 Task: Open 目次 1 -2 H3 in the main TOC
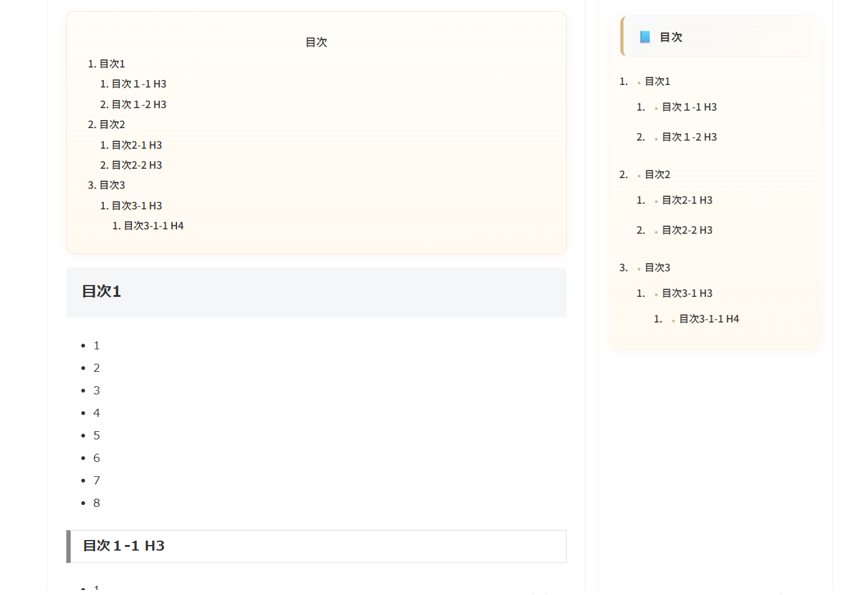pos(138,104)
